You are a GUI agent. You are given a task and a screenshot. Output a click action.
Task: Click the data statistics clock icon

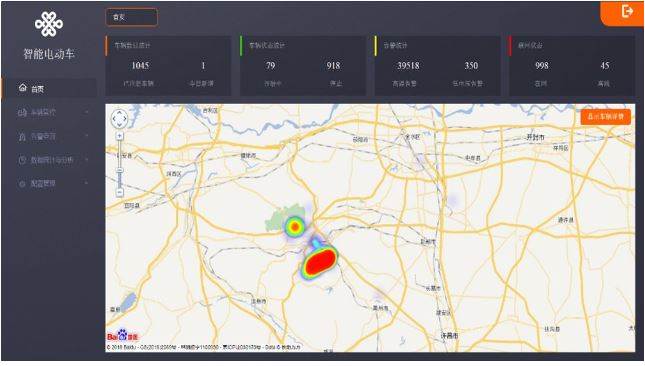pyautogui.click(x=22, y=160)
